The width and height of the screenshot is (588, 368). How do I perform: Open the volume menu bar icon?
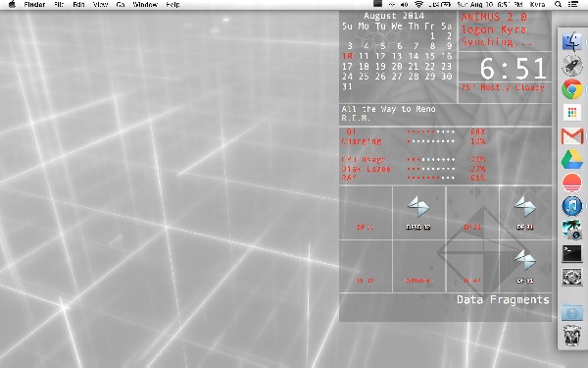[404, 5]
